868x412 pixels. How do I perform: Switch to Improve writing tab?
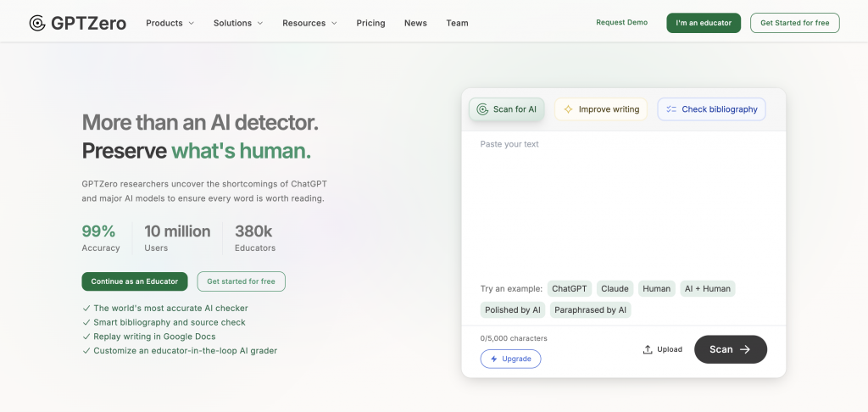pyautogui.click(x=601, y=109)
